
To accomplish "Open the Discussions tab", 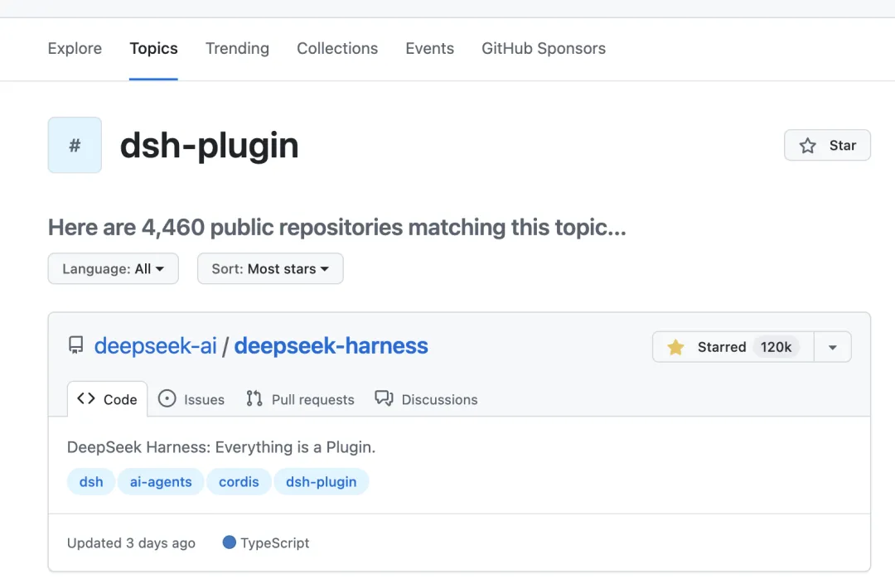I will click(x=427, y=399).
